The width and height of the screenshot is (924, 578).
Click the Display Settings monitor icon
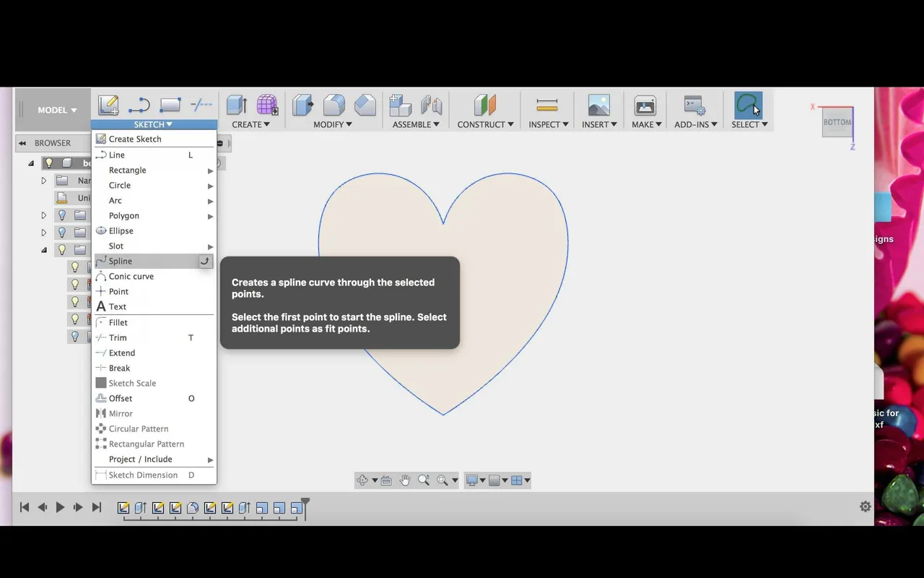(x=472, y=480)
